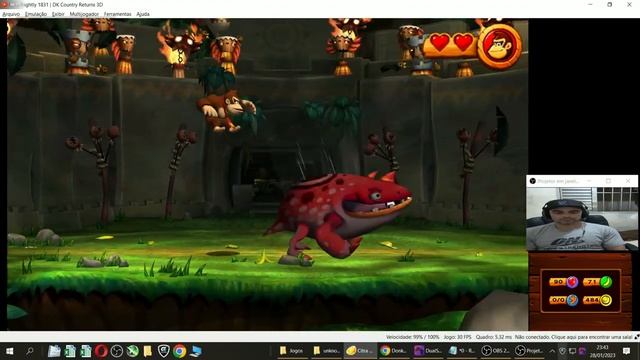Image resolution: width=640 pixels, height=360 pixels.
Task: Open the taskbar search magnifier
Action: point(29,351)
